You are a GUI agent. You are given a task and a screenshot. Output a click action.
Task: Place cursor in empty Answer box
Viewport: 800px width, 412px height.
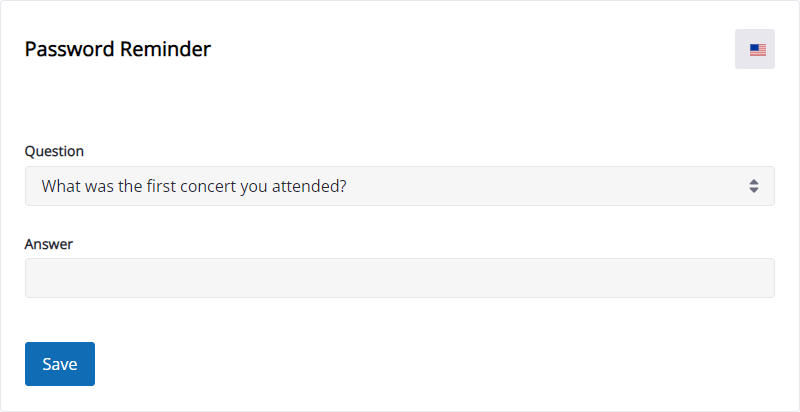pos(399,278)
